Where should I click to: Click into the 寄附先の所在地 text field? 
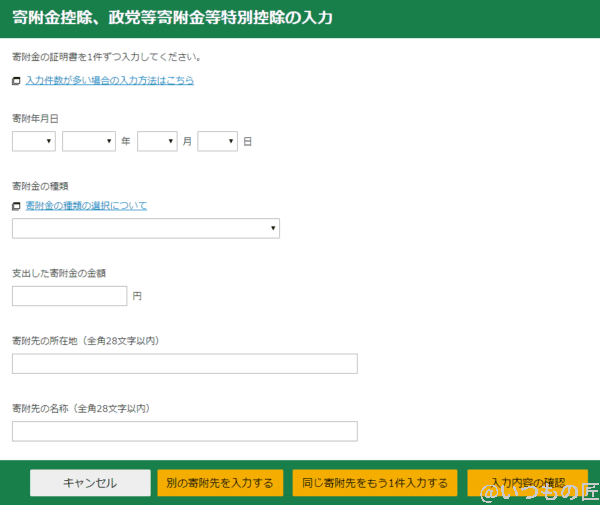coord(185,364)
